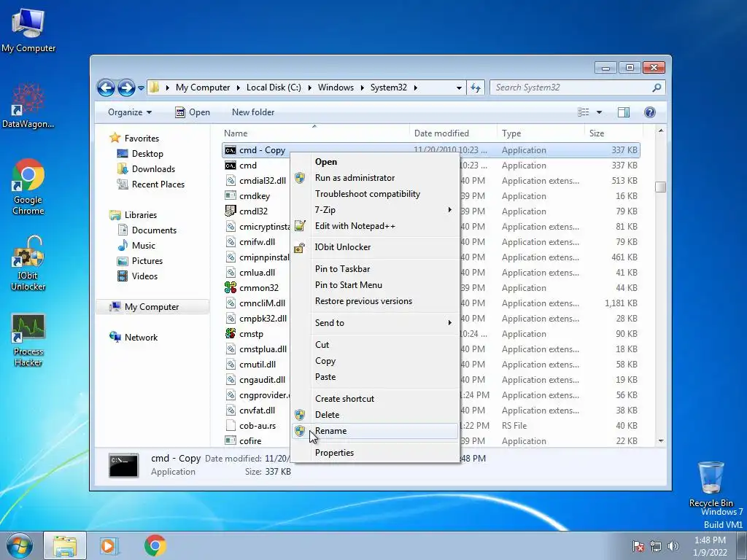Image resolution: width=747 pixels, height=560 pixels.
Task: Open the recent locations dropdown arrow
Action: pyautogui.click(x=141, y=88)
